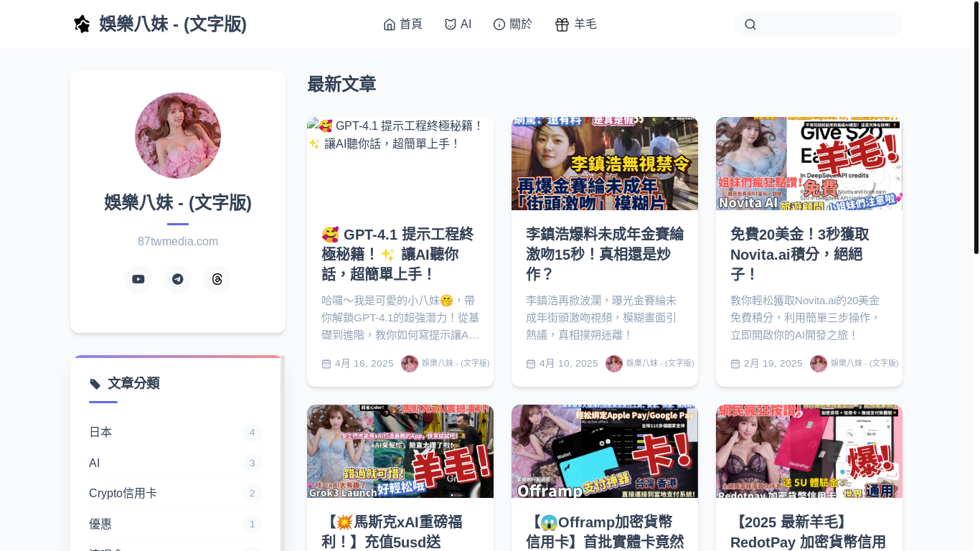Screen dimensions: 980x551
Task: Click the info icon beside 關於
Action: [499, 24]
